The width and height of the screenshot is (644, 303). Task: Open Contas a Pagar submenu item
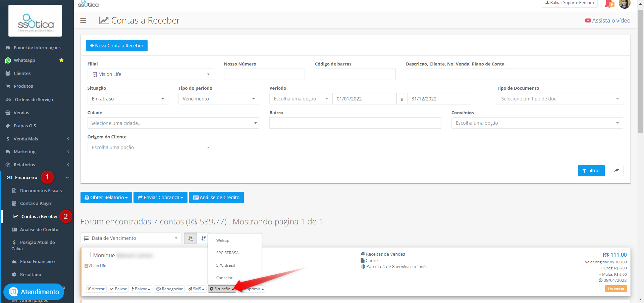[36, 203]
